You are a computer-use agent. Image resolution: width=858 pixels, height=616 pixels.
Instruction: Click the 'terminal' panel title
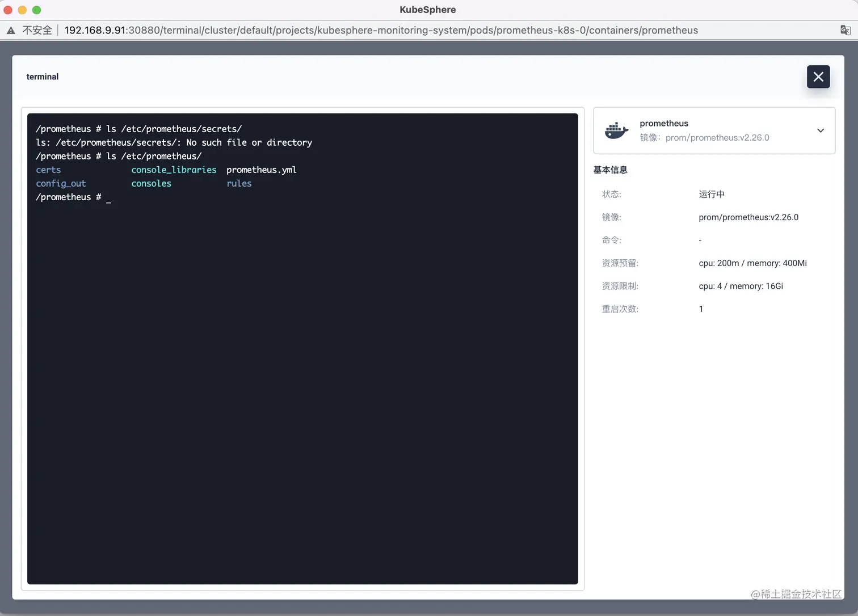(x=43, y=77)
